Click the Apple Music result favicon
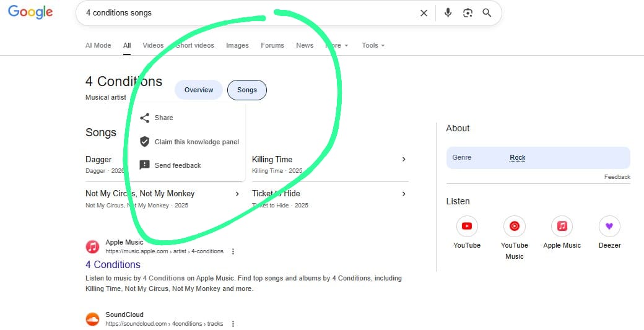 pyautogui.click(x=92, y=246)
